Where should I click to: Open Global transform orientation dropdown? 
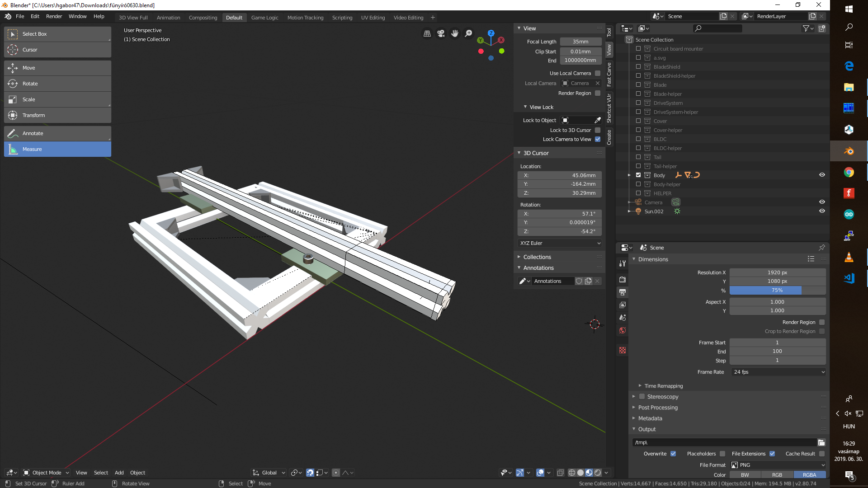coord(269,473)
